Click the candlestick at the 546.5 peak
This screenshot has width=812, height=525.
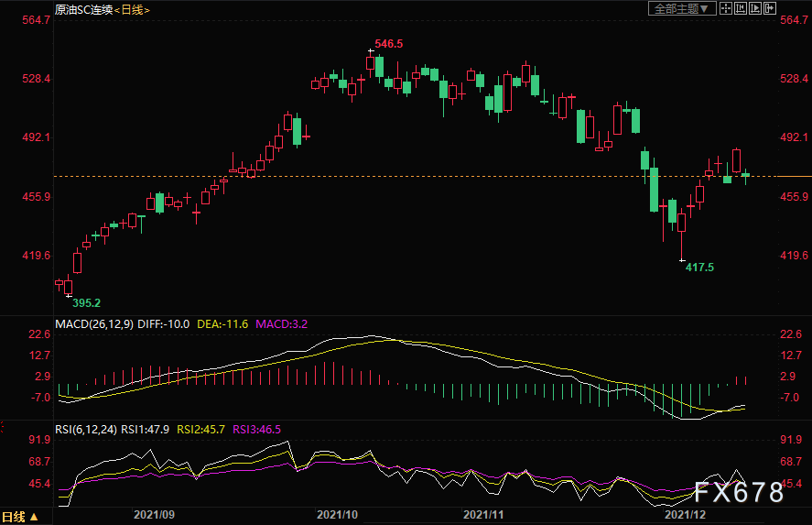370,63
